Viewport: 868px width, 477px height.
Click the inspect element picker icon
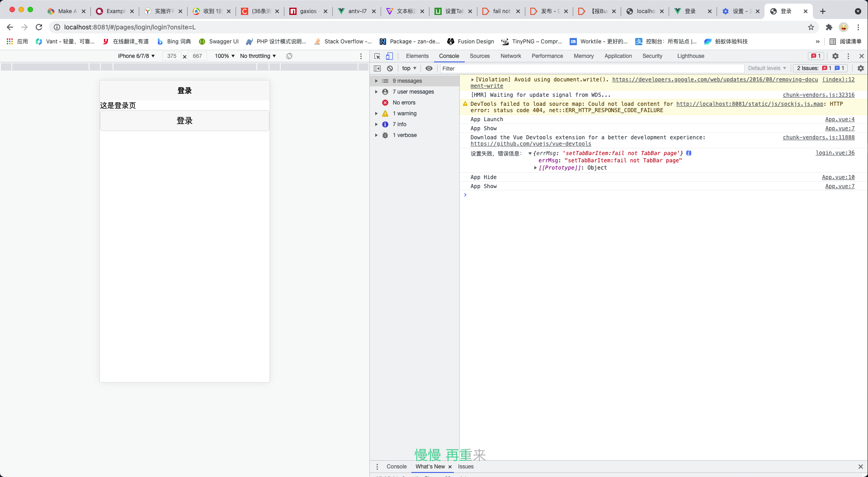(377, 56)
